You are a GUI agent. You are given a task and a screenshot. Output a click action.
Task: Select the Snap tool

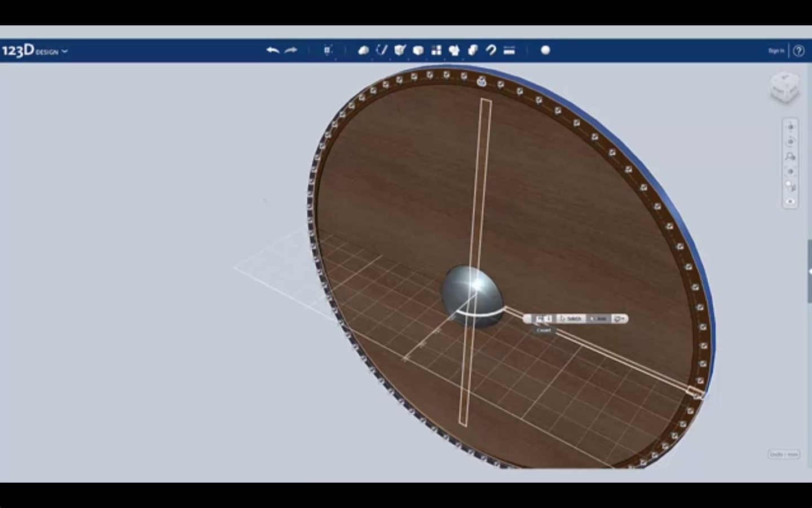pos(491,50)
